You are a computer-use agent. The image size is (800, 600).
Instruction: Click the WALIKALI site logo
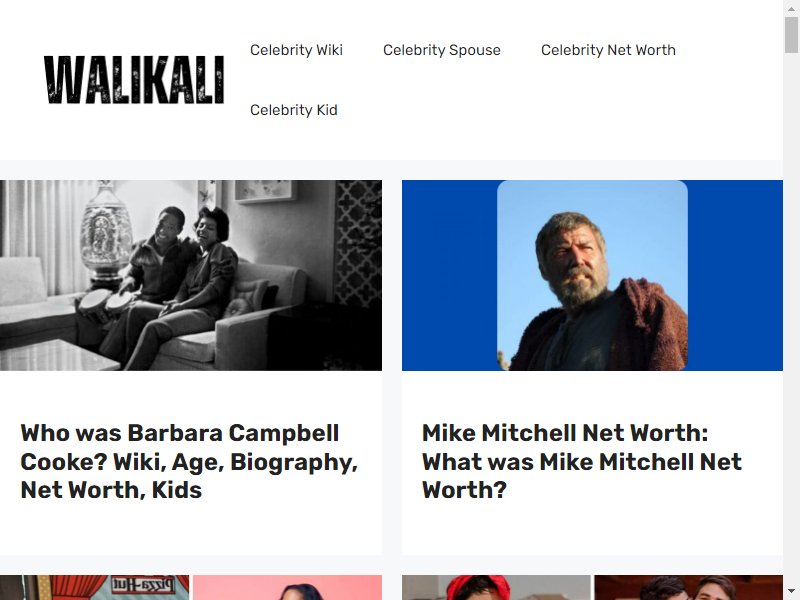(134, 80)
